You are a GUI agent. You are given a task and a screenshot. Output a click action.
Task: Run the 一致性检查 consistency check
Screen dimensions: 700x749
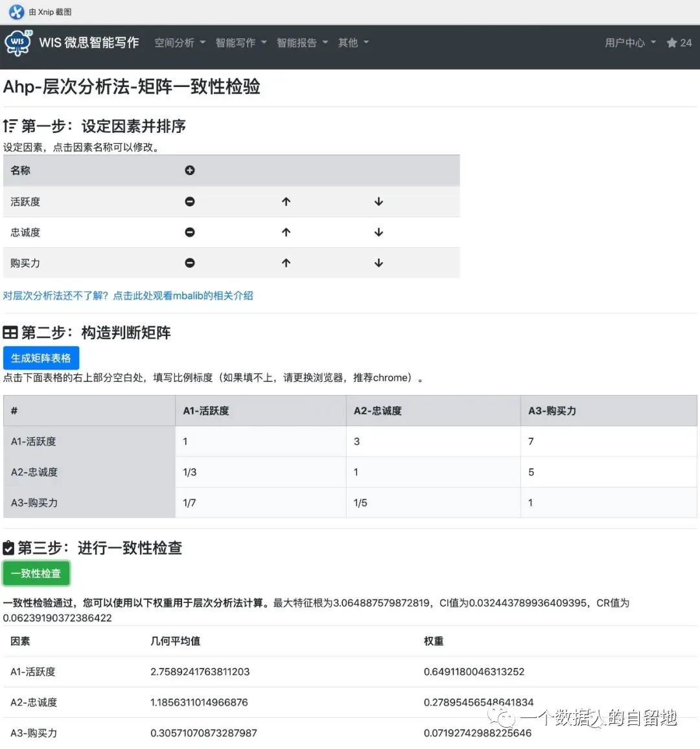click(x=36, y=573)
